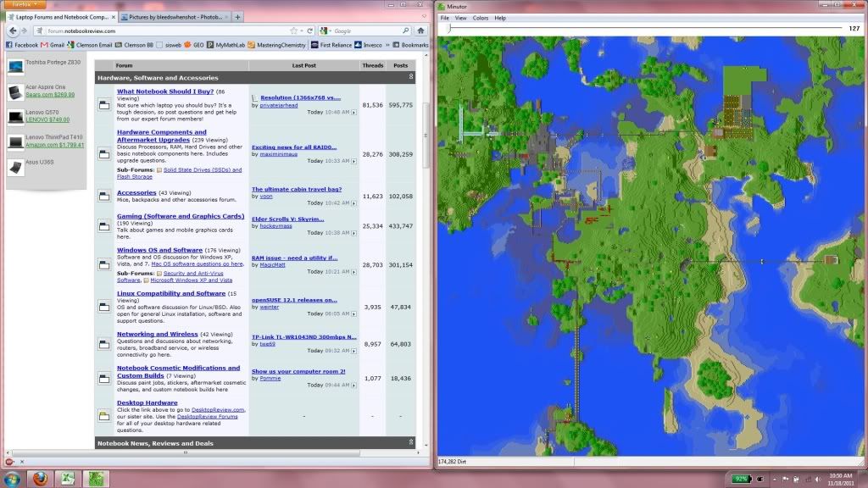Open the View menu in Minutor
Screen dimensions: 868x488
click(460, 19)
